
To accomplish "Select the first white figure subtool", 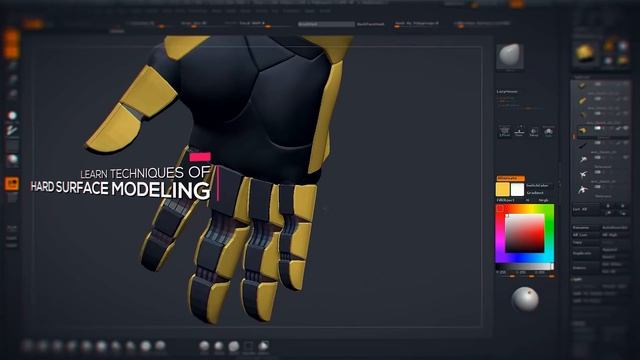I will (583, 160).
